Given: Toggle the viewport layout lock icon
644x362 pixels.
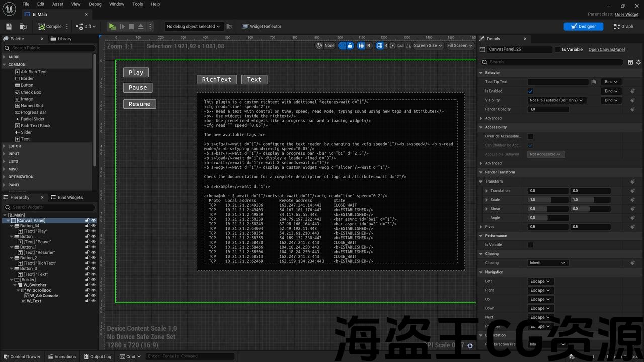Looking at the screenshot, I should coord(350,46).
